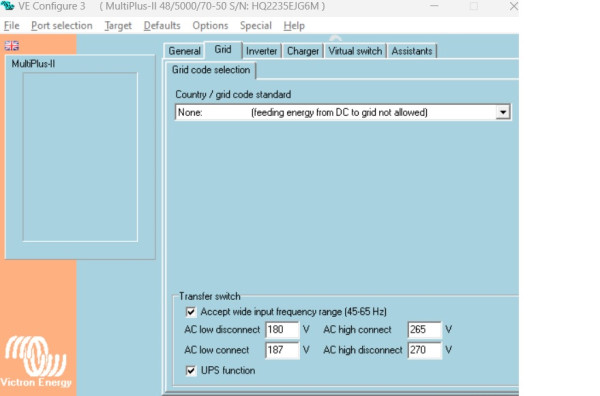Minimize the VE Configure window

[x=434, y=6]
